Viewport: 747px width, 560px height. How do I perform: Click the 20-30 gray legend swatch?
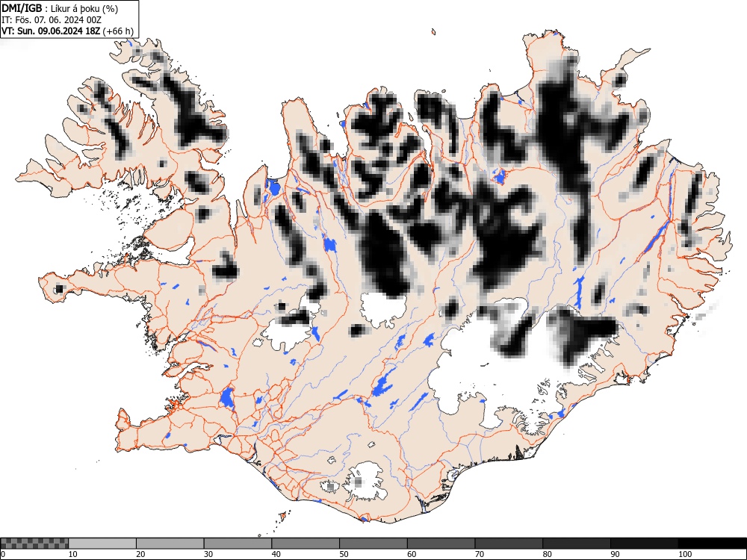pyautogui.click(x=170, y=543)
